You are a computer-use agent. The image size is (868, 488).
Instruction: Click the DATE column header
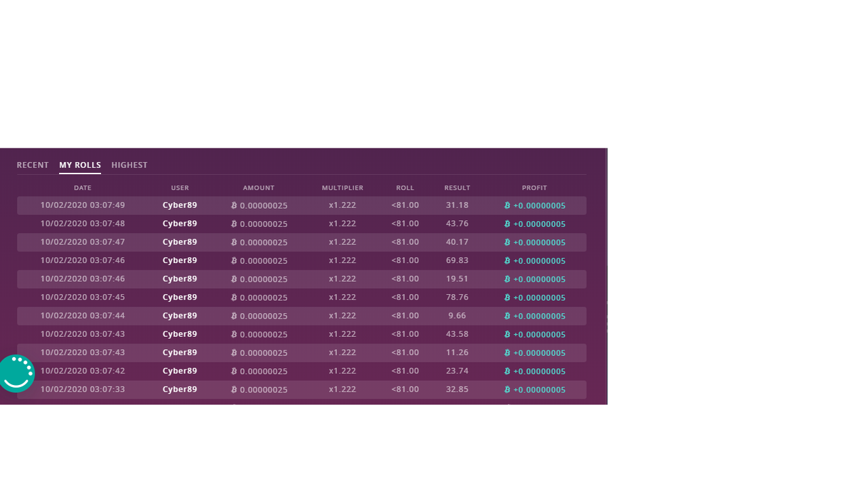tap(83, 188)
